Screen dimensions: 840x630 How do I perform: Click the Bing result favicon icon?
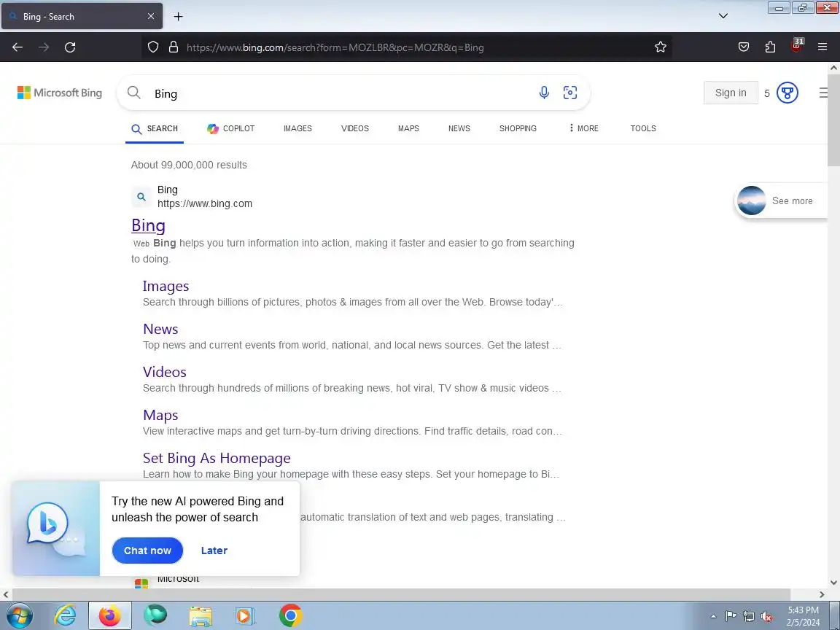tap(141, 197)
